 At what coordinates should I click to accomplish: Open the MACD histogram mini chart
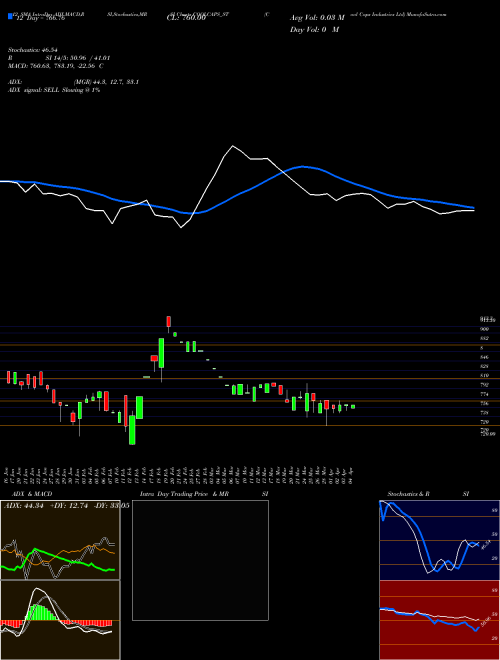tap(60, 620)
